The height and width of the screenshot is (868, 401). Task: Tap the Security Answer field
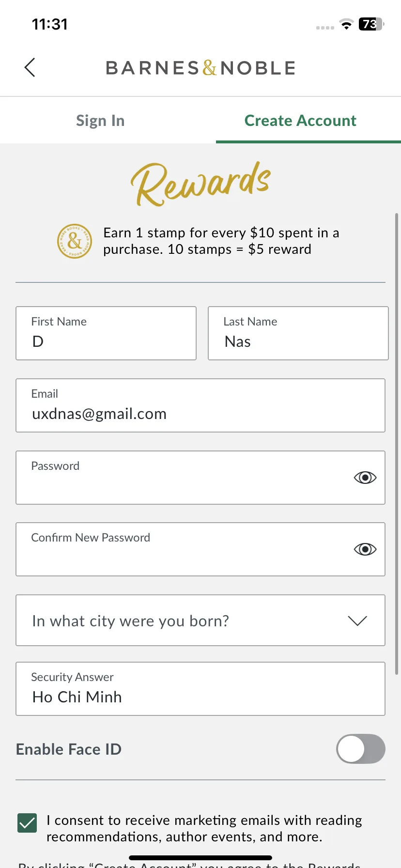[x=200, y=689]
